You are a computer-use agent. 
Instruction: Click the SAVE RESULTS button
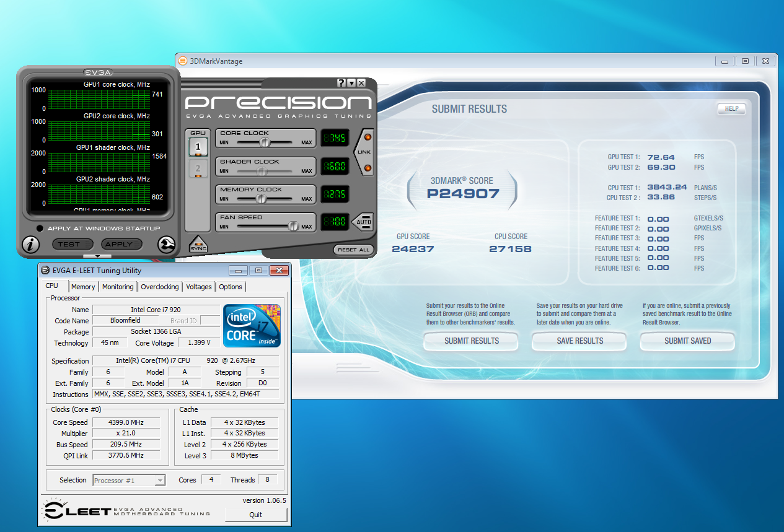580,341
